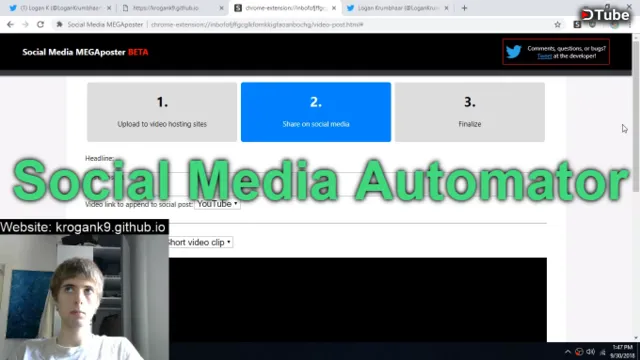Open the taskbar clock showing 1:47 PM
The height and width of the screenshot is (360, 640).
pyautogui.click(x=622, y=351)
